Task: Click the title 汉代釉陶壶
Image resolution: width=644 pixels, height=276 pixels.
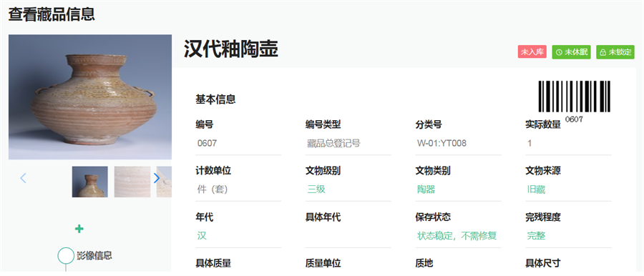Action: [x=231, y=49]
